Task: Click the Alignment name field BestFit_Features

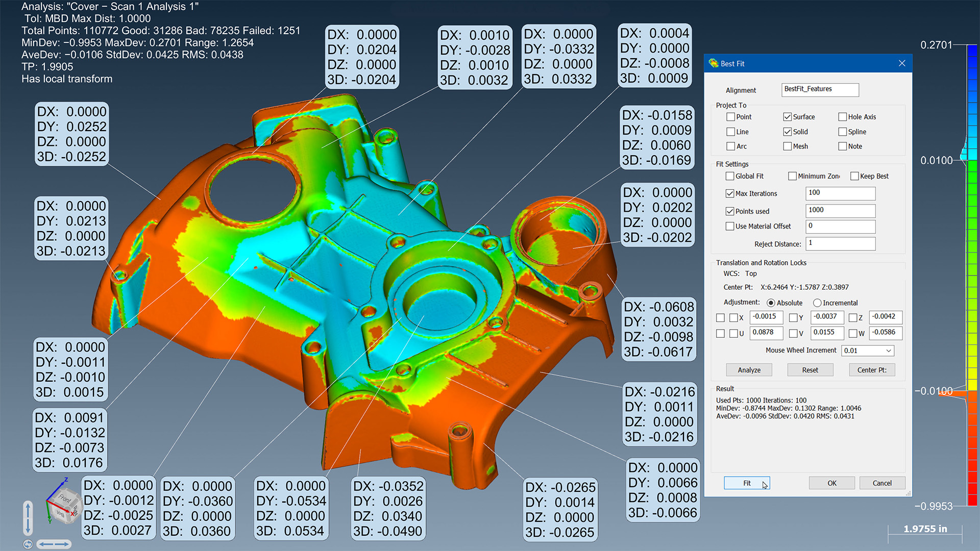Action: 820,90
